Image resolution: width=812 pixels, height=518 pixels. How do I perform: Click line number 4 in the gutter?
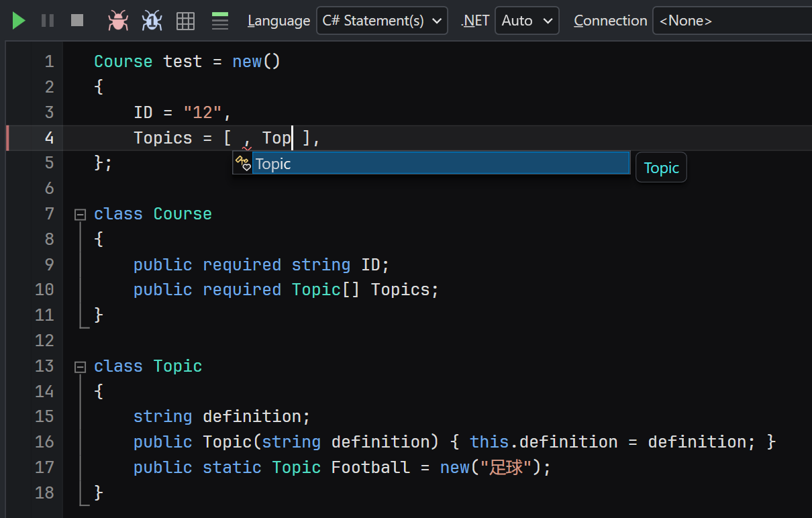click(x=49, y=138)
